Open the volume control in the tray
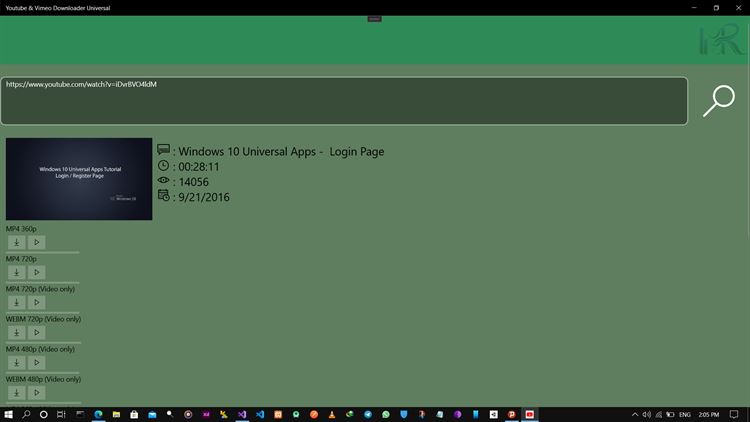Viewport: 750px width, 422px height. 647,414
